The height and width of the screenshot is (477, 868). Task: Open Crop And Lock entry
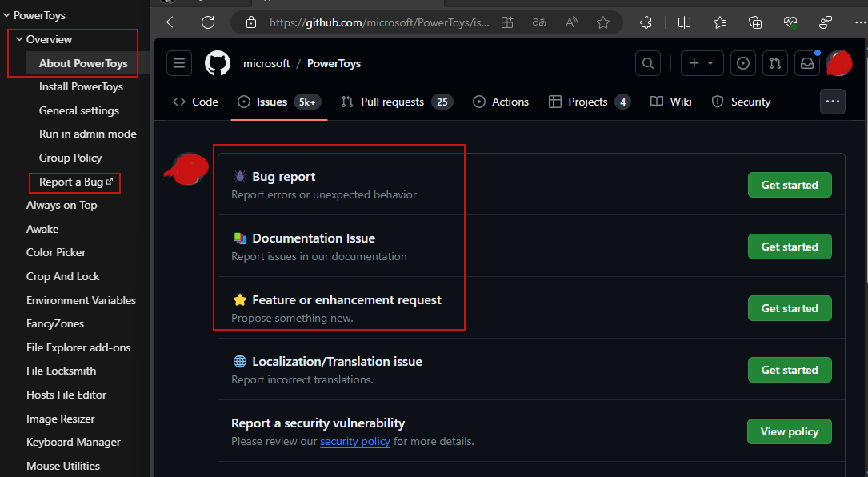click(x=62, y=276)
